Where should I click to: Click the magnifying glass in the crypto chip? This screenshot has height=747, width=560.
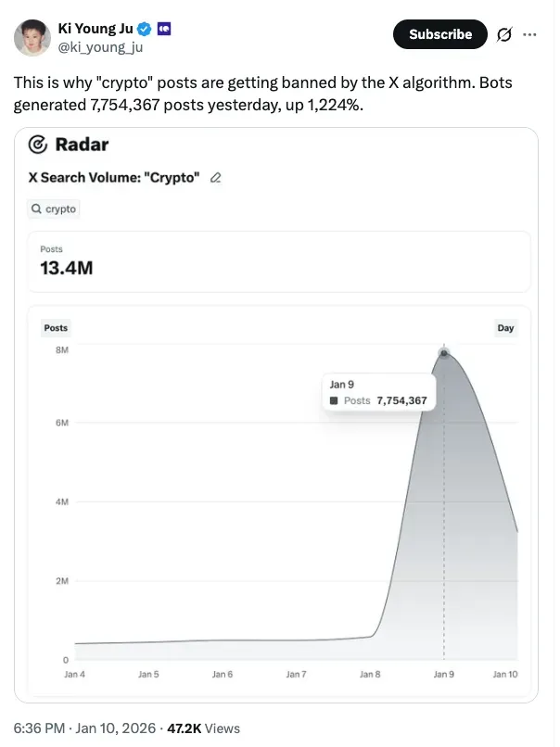38,209
